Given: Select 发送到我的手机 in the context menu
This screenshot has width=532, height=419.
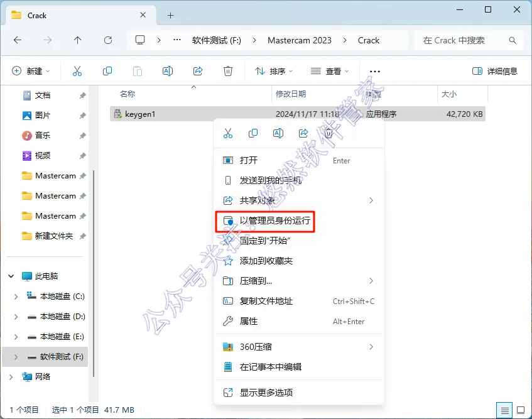Looking at the screenshot, I should [299, 180].
